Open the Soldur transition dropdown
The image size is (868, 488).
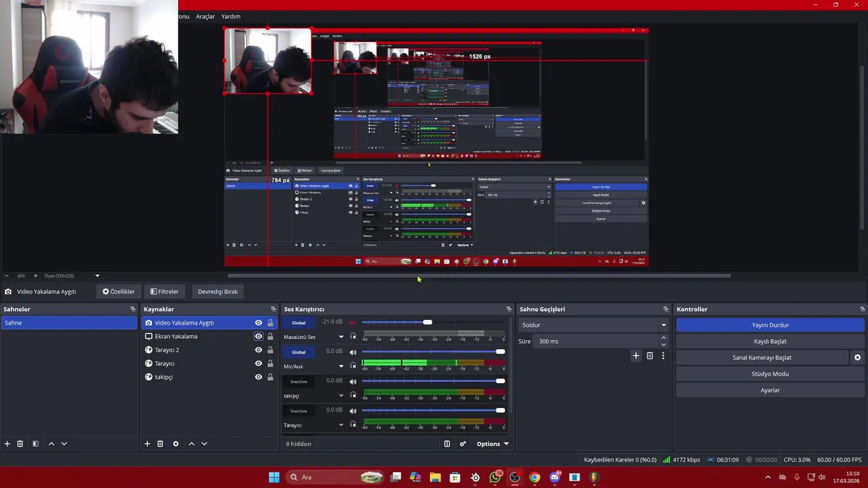click(593, 325)
